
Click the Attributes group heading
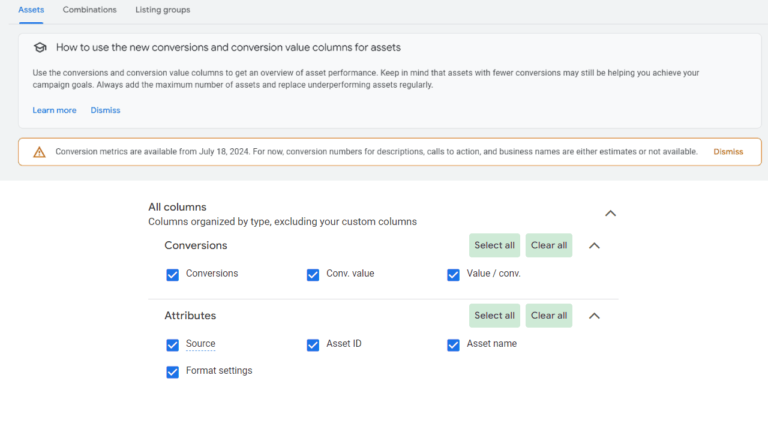(x=190, y=315)
